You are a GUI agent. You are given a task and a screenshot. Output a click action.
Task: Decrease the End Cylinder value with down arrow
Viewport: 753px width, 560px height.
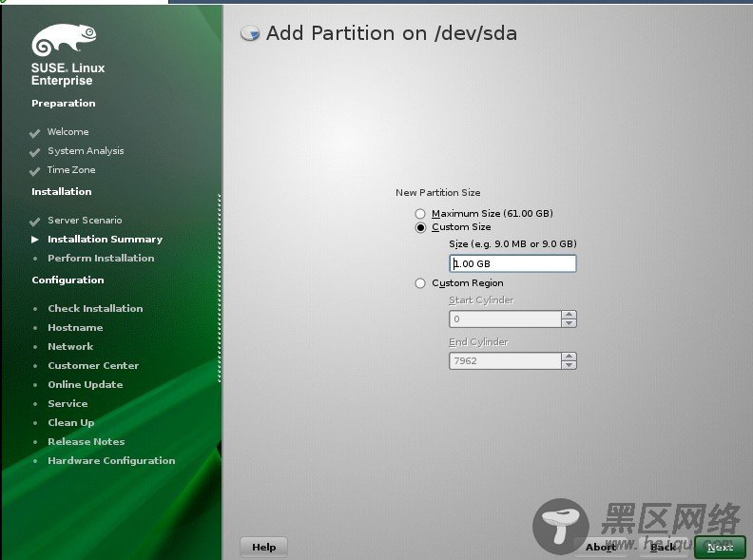(570, 365)
